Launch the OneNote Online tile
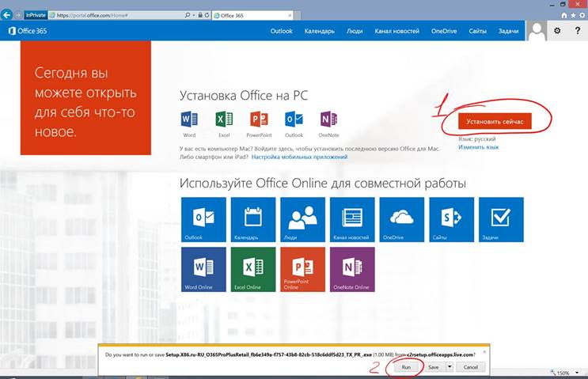Viewport: 588px width, 379px height. (x=352, y=269)
